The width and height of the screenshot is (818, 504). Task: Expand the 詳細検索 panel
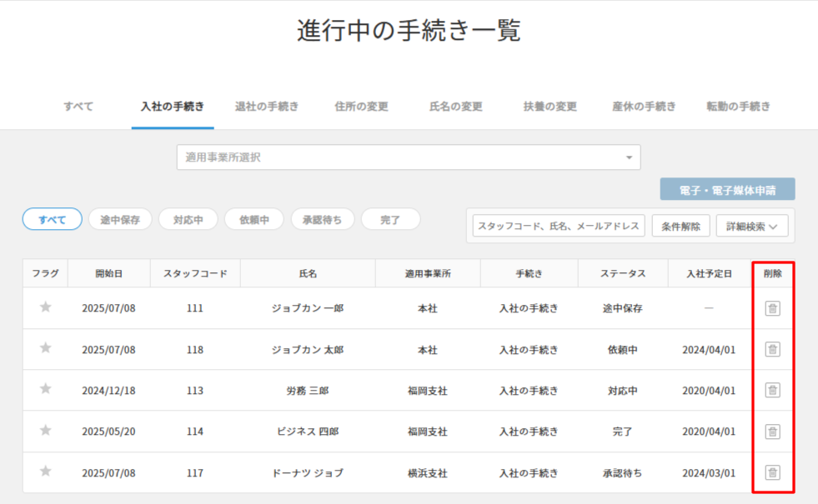pos(751,225)
